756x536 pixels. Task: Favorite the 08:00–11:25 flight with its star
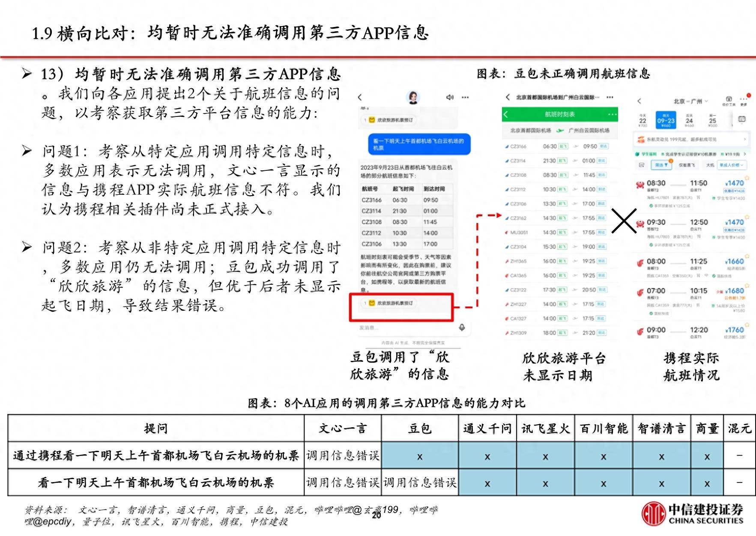(x=747, y=256)
